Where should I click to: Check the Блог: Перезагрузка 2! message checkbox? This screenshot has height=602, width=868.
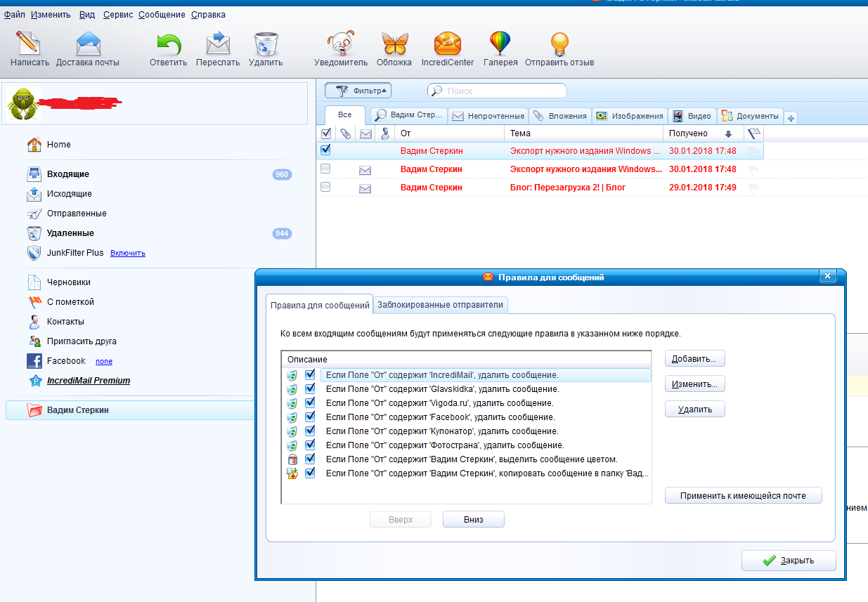coord(325,188)
